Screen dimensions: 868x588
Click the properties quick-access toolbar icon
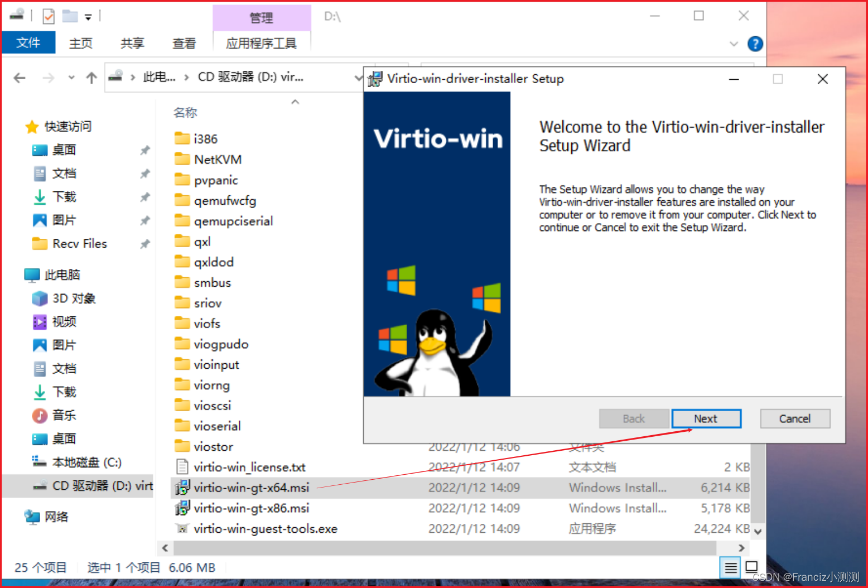pos(49,16)
